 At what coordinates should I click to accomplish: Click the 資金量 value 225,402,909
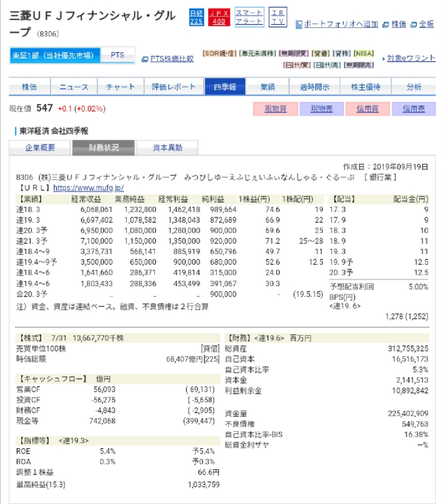click(x=408, y=413)
